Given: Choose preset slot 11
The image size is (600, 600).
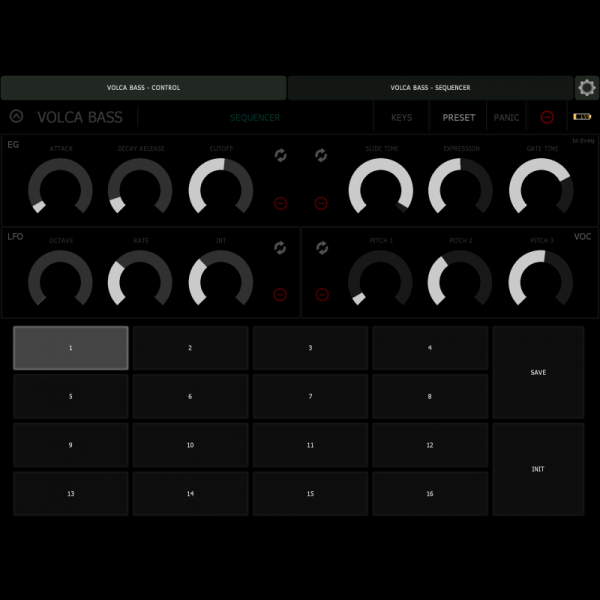Looking at the screenshot, I should click(310, 445).
